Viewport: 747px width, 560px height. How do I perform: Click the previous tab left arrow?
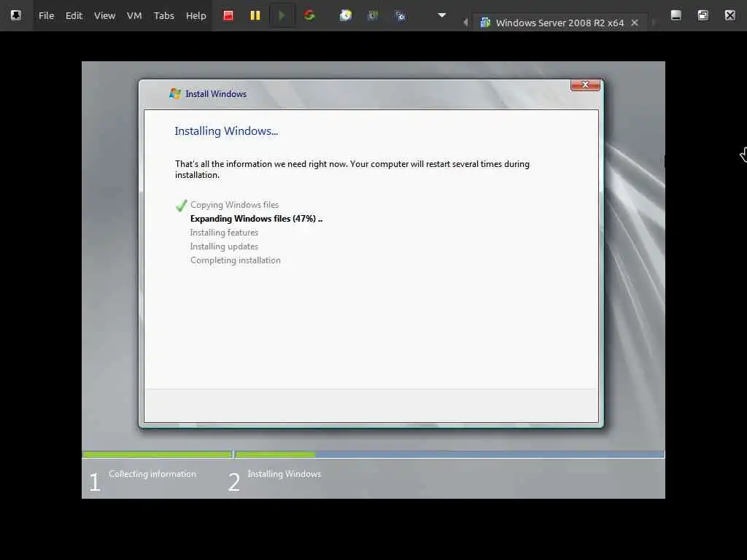pos(465,23)
